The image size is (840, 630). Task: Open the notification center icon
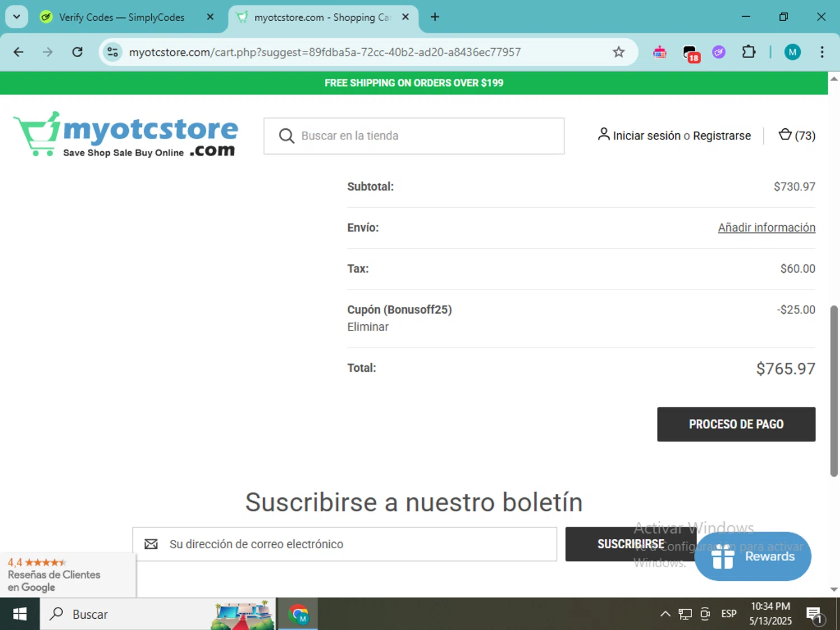point(815,615)
